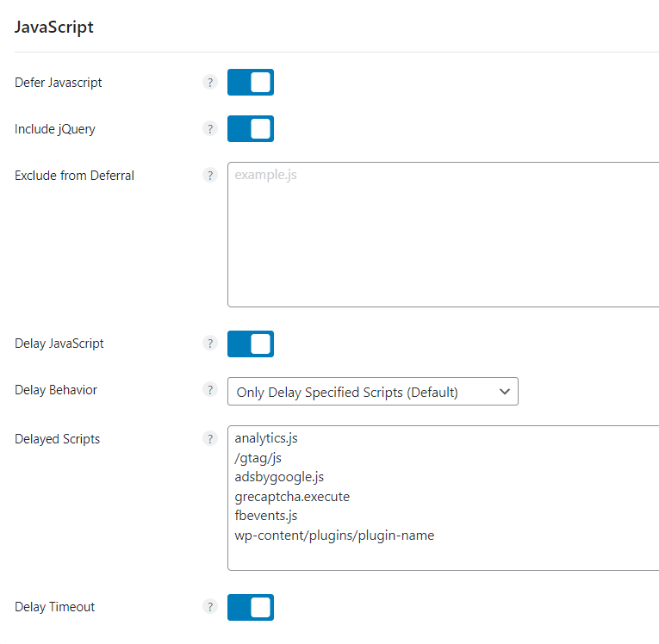Open the tooltip icon for Exclude from Deferral
This screenshot has width=659, height=644.
pyautogui.click(x=210, y=175)
